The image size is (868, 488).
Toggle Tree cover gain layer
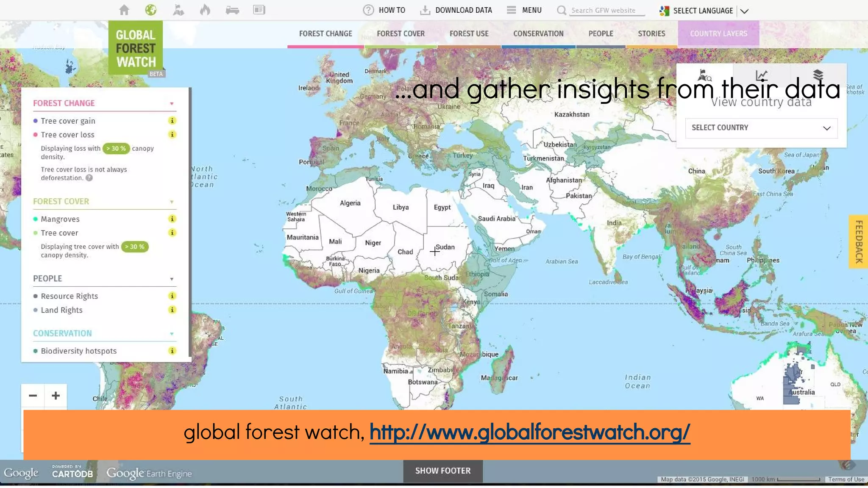[x=64, y=121]
